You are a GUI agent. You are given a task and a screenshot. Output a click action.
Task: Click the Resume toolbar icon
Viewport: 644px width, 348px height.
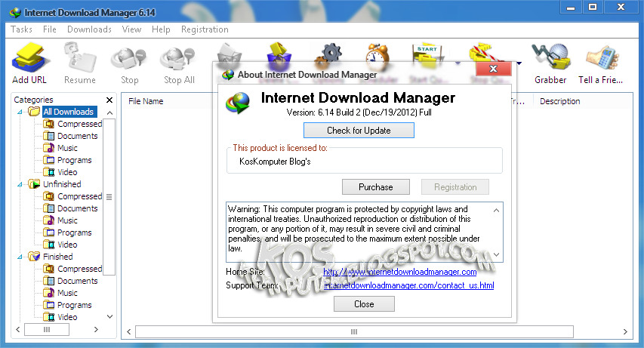coord(80,57)
